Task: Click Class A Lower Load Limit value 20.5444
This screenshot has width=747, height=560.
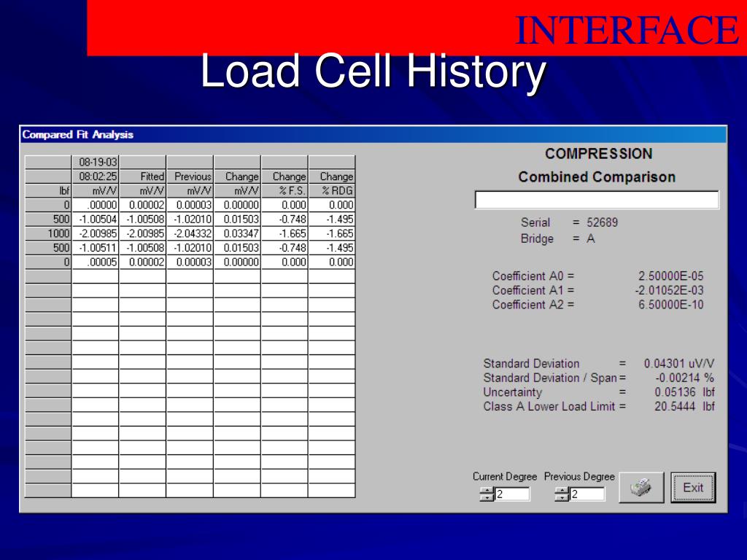Action: tap(675, 407)
